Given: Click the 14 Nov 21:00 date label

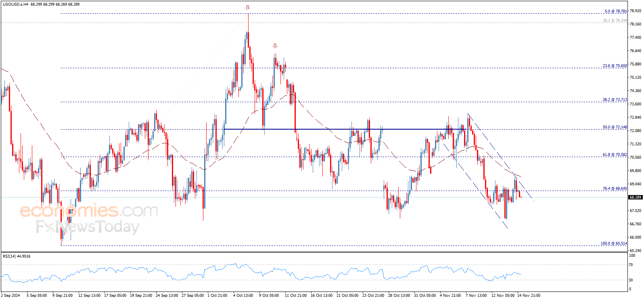Looking at the screenshot, I should coord(529,296).
